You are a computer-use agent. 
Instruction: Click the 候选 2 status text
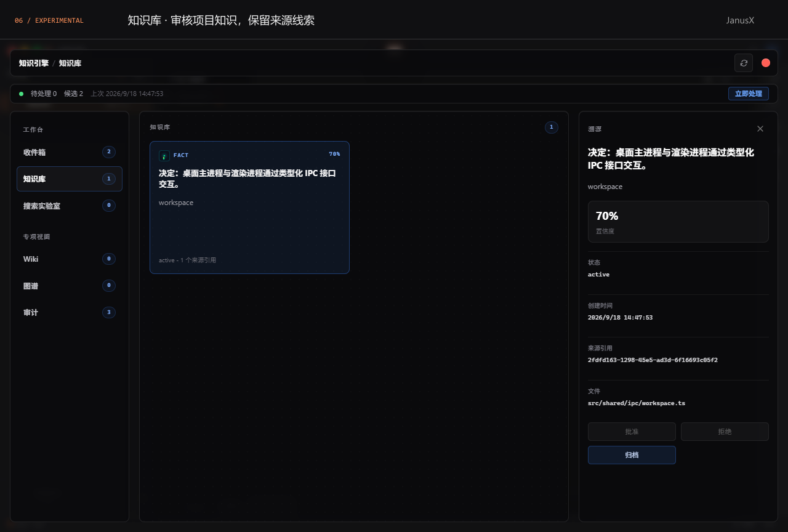click(x=73, y=94)
